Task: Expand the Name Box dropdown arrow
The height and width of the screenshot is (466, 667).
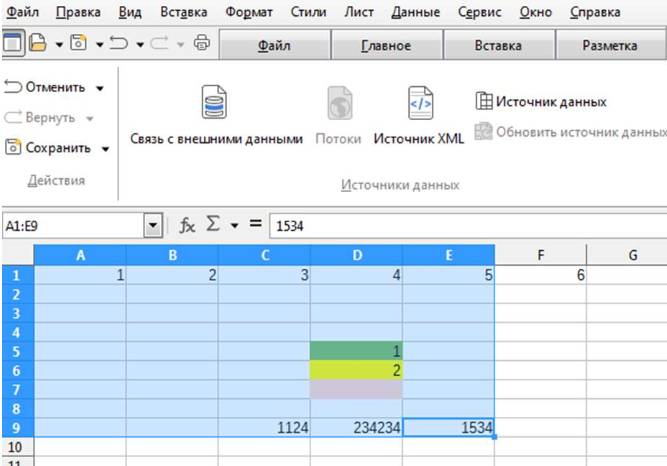Action: (153, 226)
